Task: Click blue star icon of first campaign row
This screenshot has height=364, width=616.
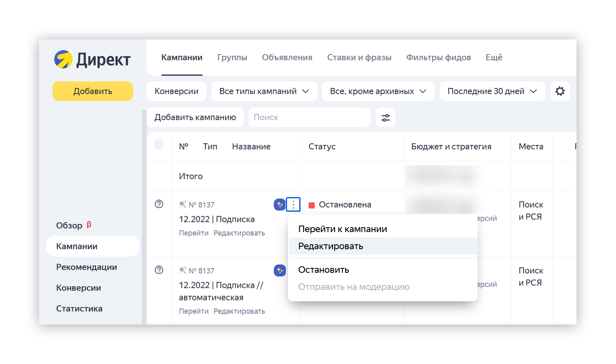Action: tap(280, 204)
